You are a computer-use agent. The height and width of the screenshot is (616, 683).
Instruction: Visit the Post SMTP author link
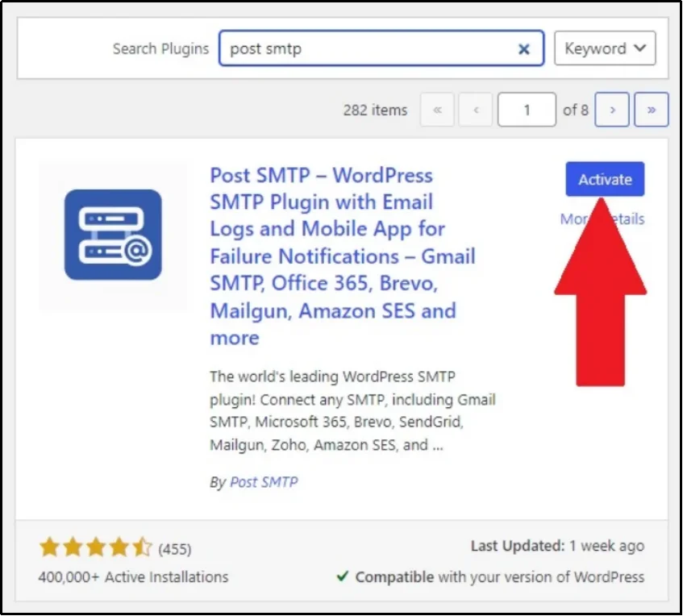pos(262,481)
